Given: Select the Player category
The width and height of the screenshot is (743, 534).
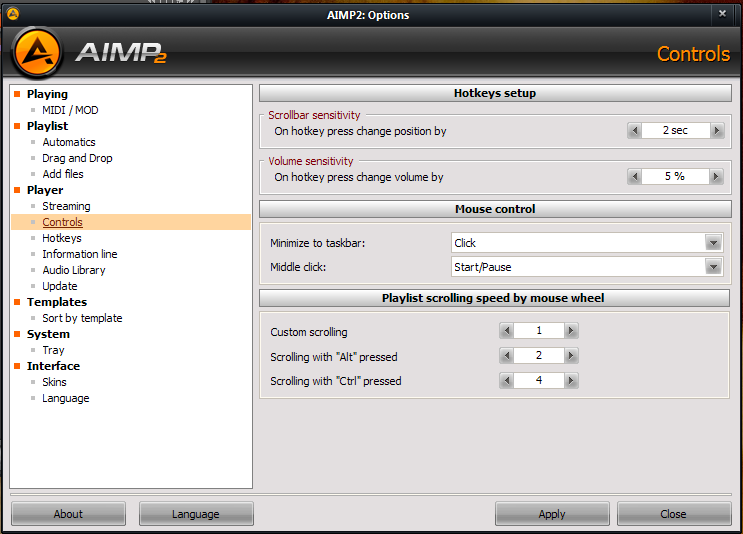Looking at the screenshot, I should [x=45, y=190].
